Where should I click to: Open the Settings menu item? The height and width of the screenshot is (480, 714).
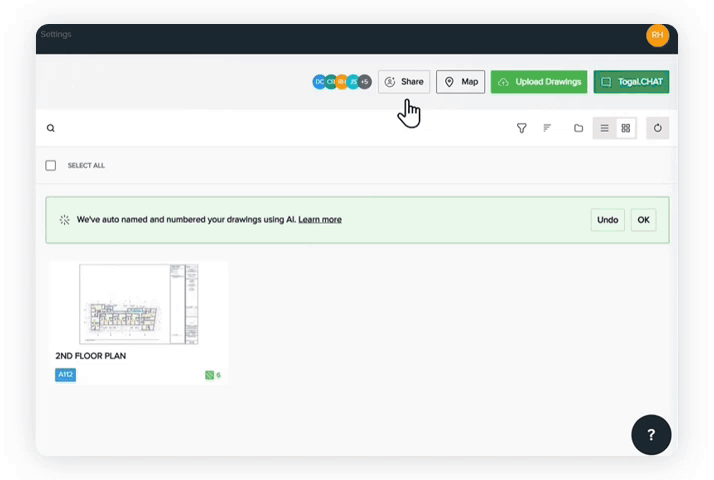coord(56,35)
